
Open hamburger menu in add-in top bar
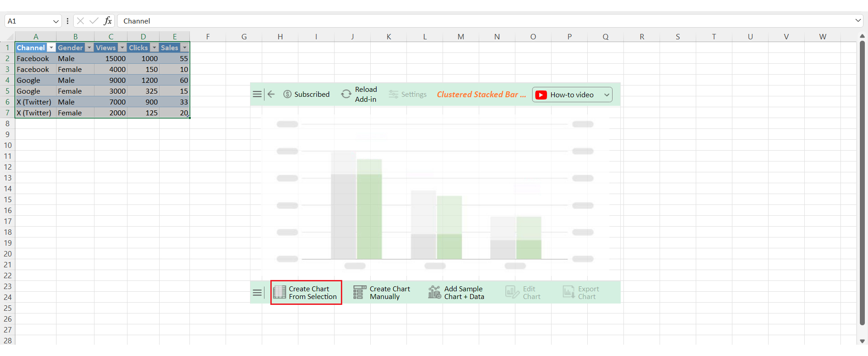(257, 94)
